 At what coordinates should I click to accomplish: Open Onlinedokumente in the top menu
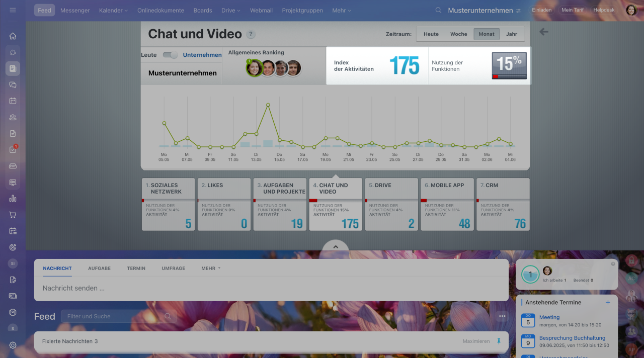tap(160, 10)
